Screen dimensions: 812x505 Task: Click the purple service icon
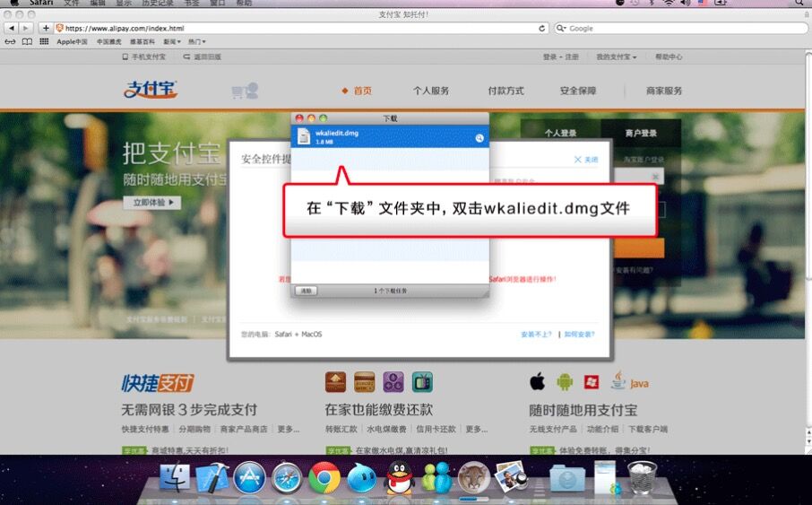393,382
